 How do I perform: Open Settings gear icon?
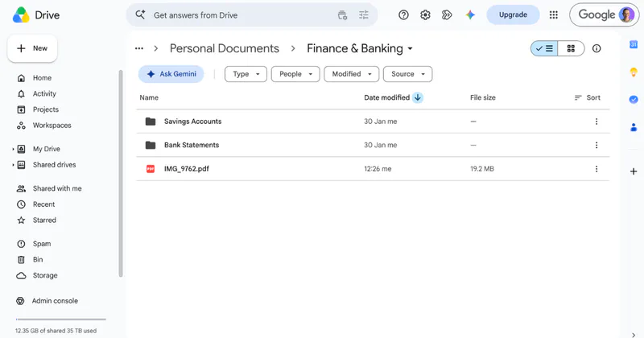[x=425, y=15]
